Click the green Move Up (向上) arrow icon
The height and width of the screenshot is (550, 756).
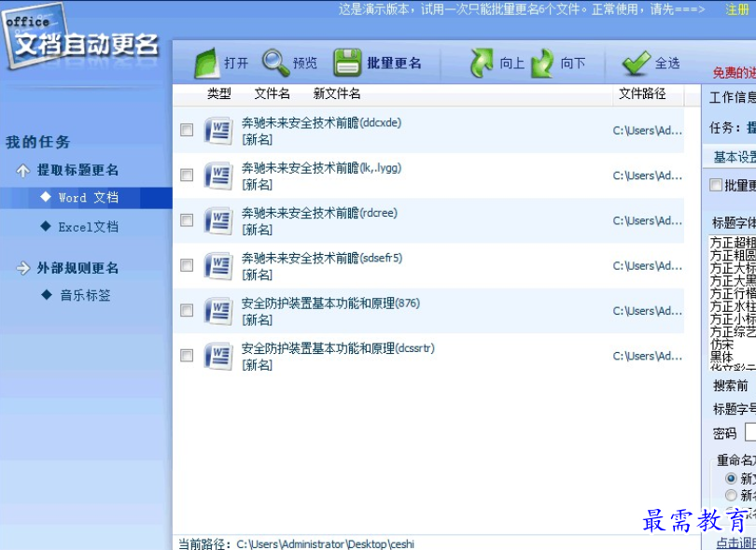[x=482, y=63]
